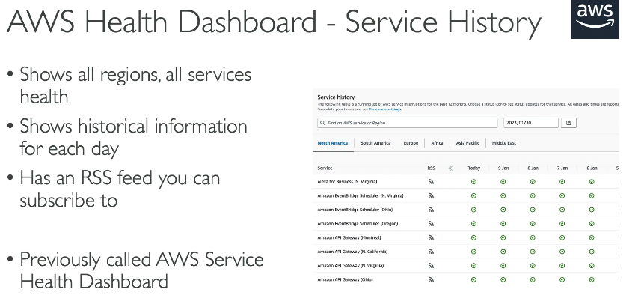644x304 pixels.
Task: Open RSS feed for API Gateway Ohio
Action: 431,280
